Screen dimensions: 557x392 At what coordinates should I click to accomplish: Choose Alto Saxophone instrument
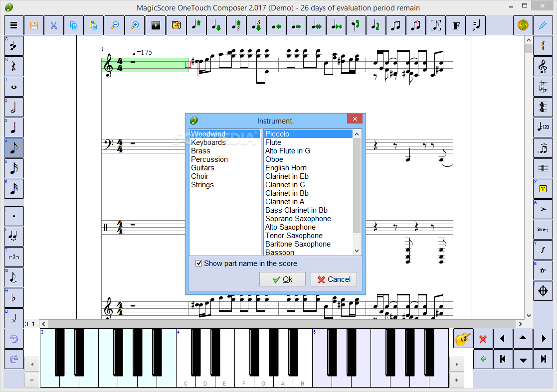(x=308, y=227)
